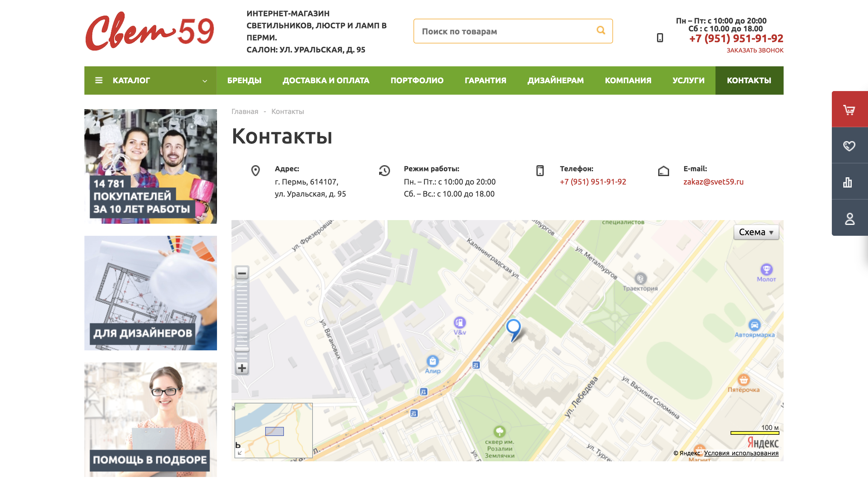The height and width of the screenshot is (483, 868).
Task: Switch to Доставка и оплата section
Action: click(x=325, y=80)
